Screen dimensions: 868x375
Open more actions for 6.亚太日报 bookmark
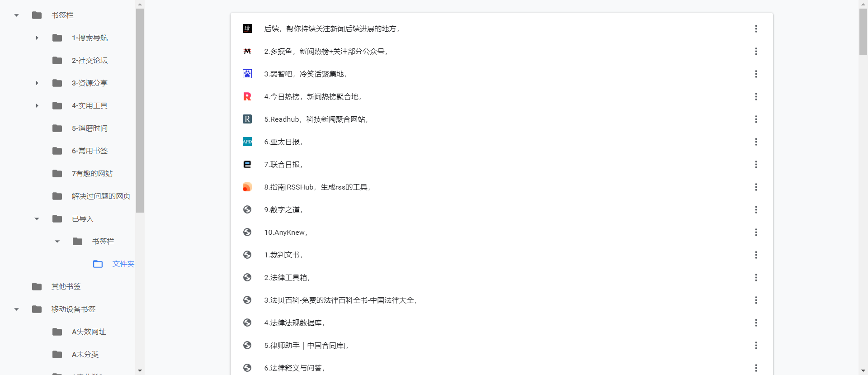[756, 142]
